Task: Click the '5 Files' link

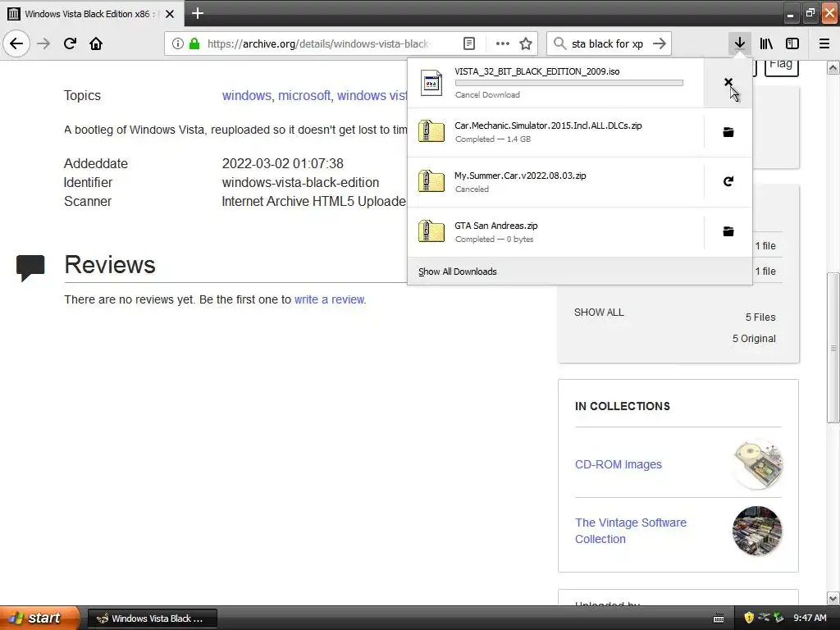Action: (760, 317)
